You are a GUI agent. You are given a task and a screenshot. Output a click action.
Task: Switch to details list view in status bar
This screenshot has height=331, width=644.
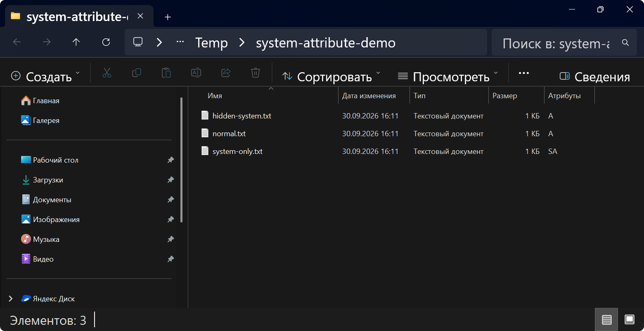(x=606, y=319)
